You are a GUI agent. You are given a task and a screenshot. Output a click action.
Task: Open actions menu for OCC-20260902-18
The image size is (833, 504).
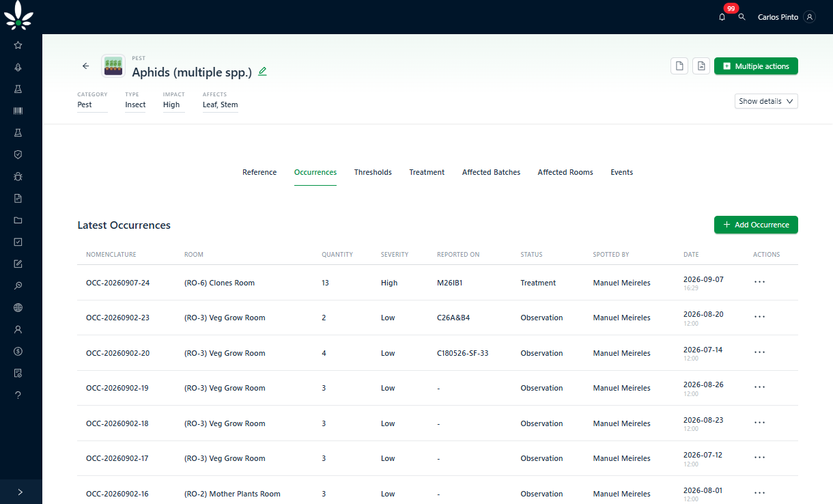[x=759, y=423]
